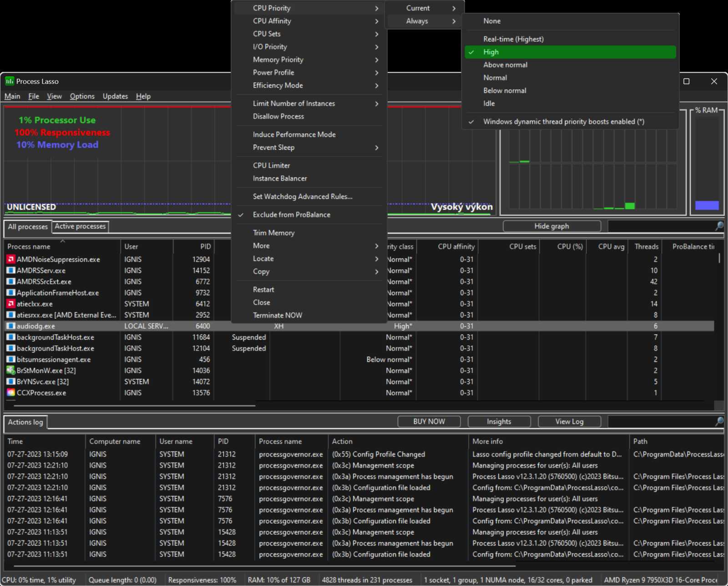This screenshot has height=586, width=728.
Task: Select the backgroundTaskHost.exe PID 11684 row
Action: pyautogui.click(x=359, y=337)
